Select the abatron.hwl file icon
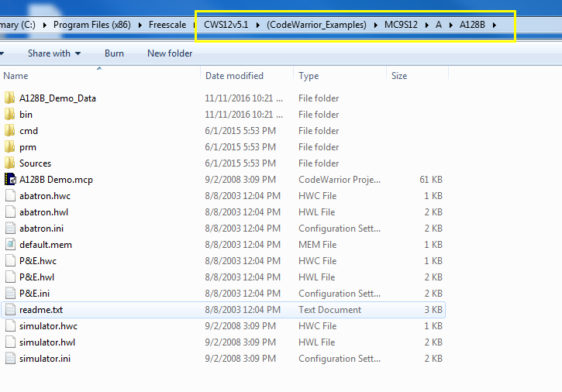562x392 pixels. [x=10, y=211]
